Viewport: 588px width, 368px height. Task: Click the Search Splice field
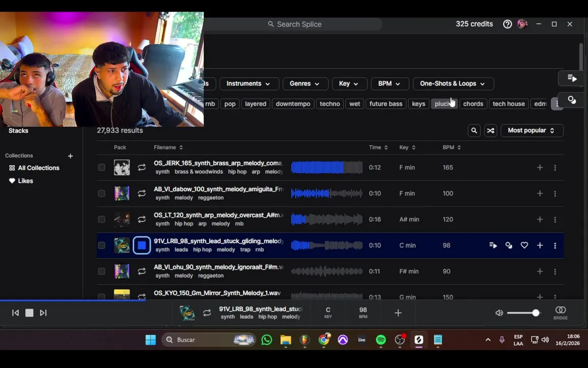293,25
